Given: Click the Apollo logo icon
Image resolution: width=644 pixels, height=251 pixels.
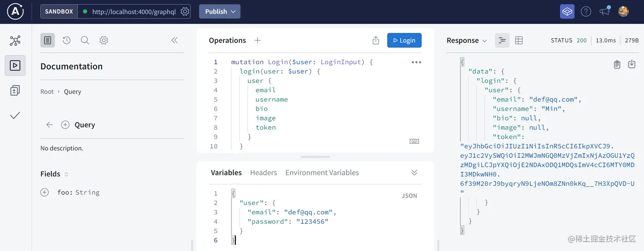Looking at the screenshot, I should pos(15,11).
